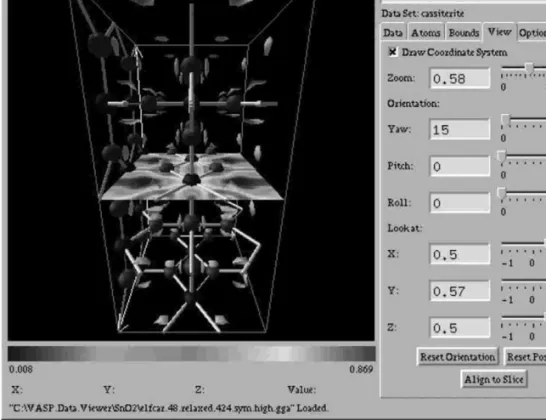Click the Look at Z slider track
This screenshot has height=420, width=546.
click(x=523, y=317)
